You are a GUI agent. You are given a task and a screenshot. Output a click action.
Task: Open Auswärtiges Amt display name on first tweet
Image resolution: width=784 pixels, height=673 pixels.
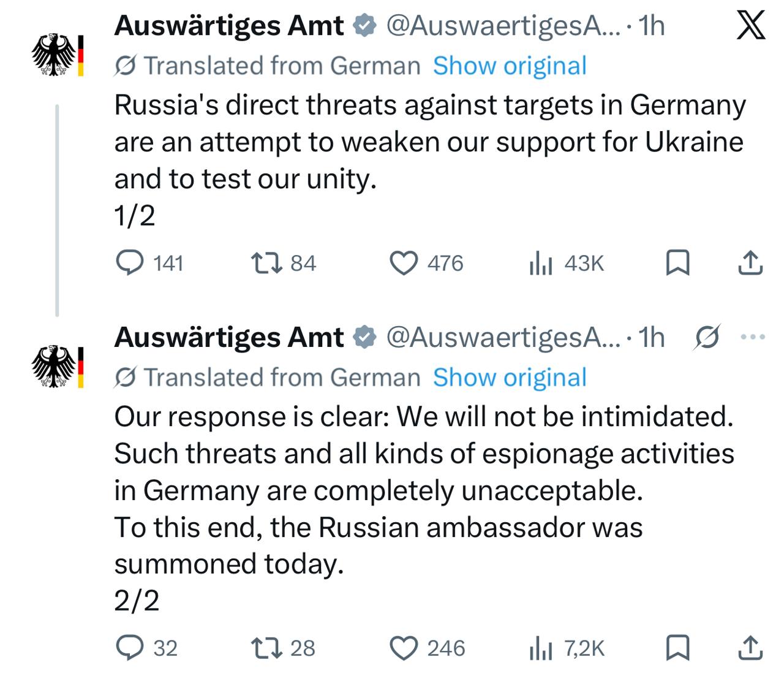click(x=228, y=26)
